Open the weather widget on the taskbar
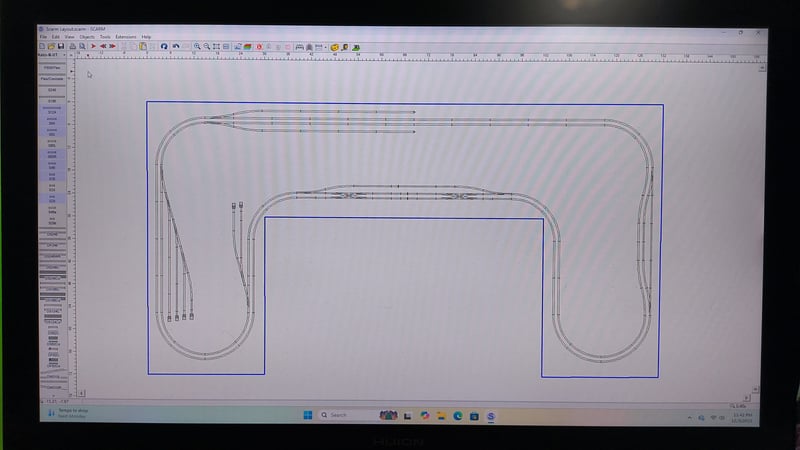The image size is (800, 450). click(x=67, y=413)
